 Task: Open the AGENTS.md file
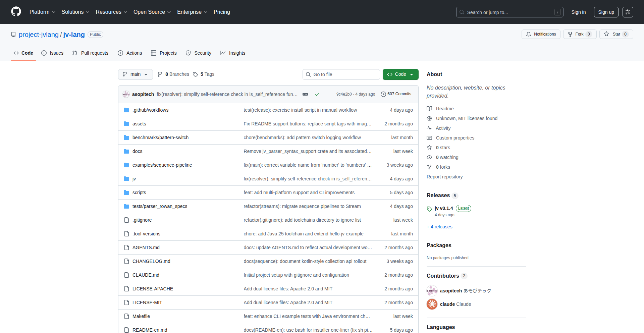[146, 247]
